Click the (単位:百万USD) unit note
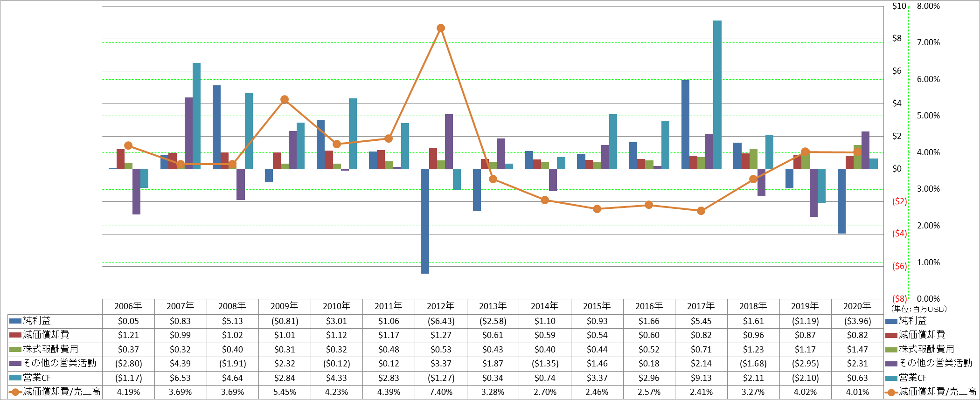 pyautogui.click(x=919, y=309)
